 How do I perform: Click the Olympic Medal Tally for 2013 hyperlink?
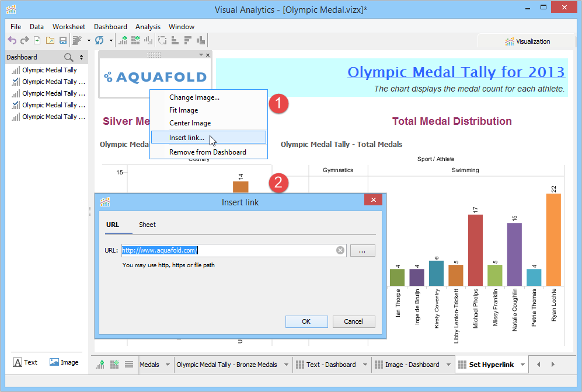point(456,72)
